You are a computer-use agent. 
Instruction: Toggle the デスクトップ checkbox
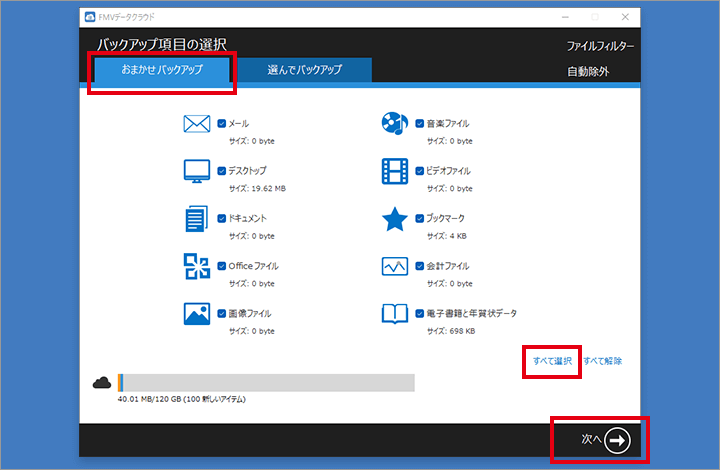[222, 170]
